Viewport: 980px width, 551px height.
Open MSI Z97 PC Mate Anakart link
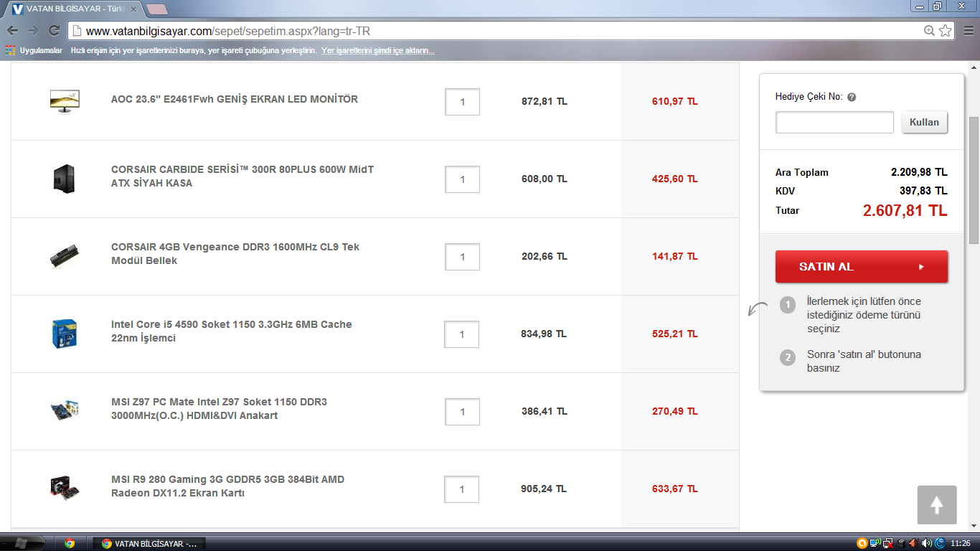(x=219, y=409)
